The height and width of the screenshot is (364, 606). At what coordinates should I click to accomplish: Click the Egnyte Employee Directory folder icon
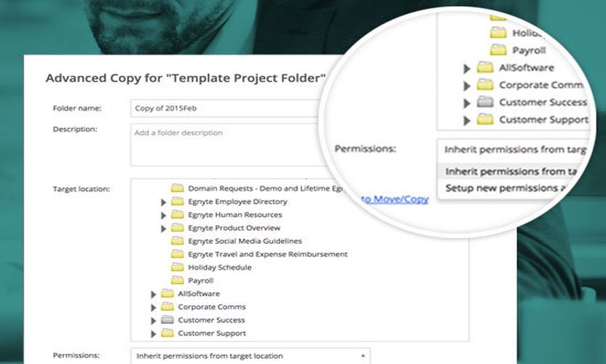click(177, 202)
